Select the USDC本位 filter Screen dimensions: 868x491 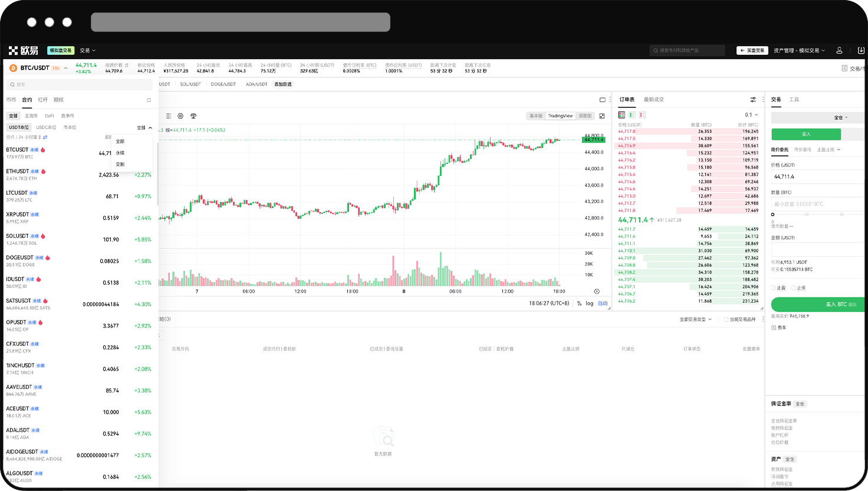tap(46, 127)
